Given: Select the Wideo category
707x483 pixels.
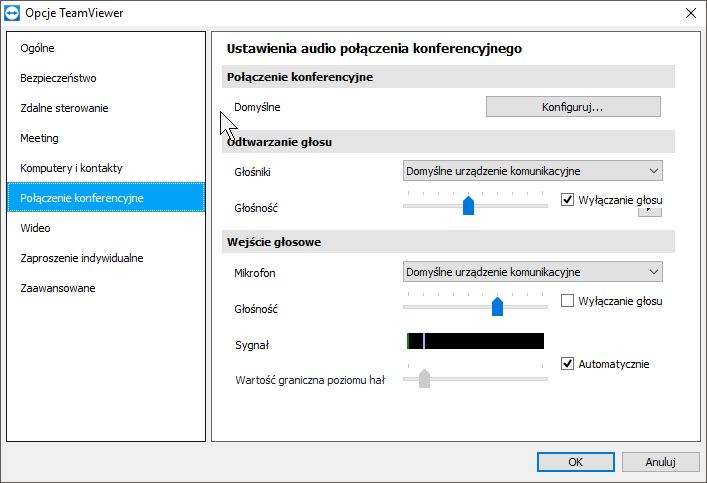Looking at the screenshot, I should tap(35, 228).
